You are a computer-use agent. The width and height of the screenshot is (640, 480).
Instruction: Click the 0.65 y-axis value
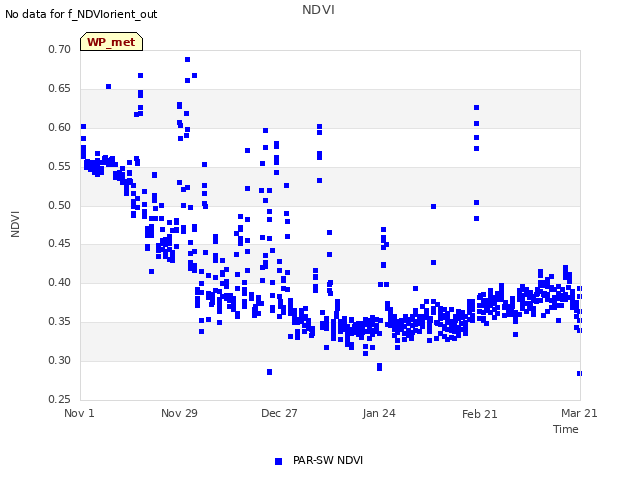coord(60,89)
